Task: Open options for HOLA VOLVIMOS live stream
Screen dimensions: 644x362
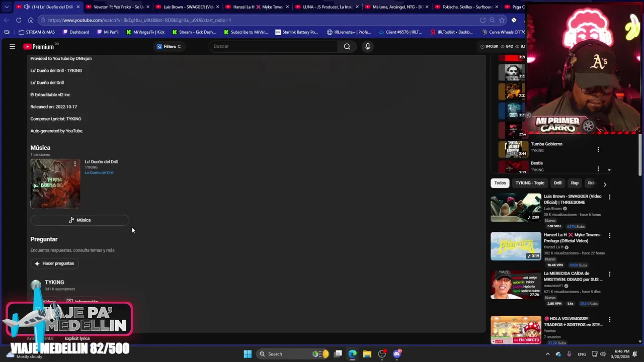Action: [x=609, y=319]
